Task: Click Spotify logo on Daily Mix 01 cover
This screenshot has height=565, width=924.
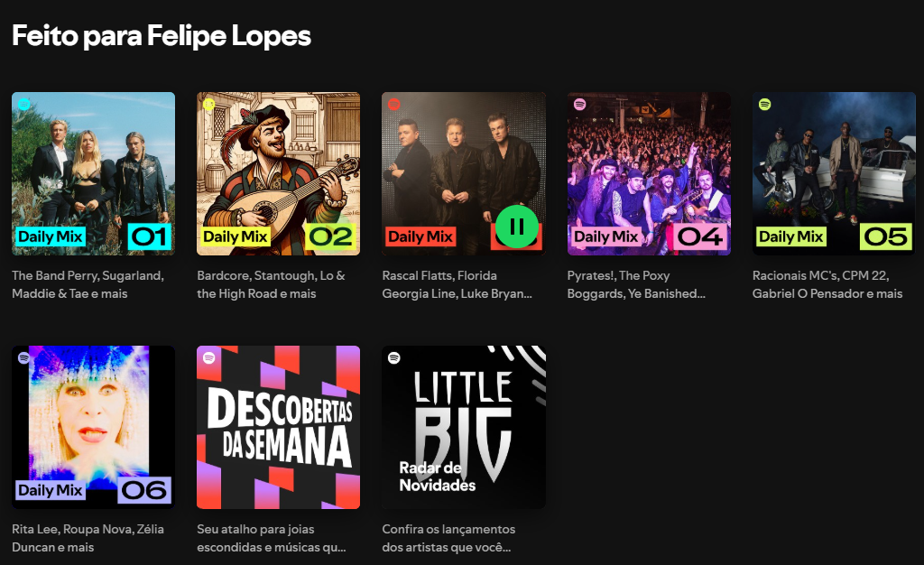Action: pos(24,105)
